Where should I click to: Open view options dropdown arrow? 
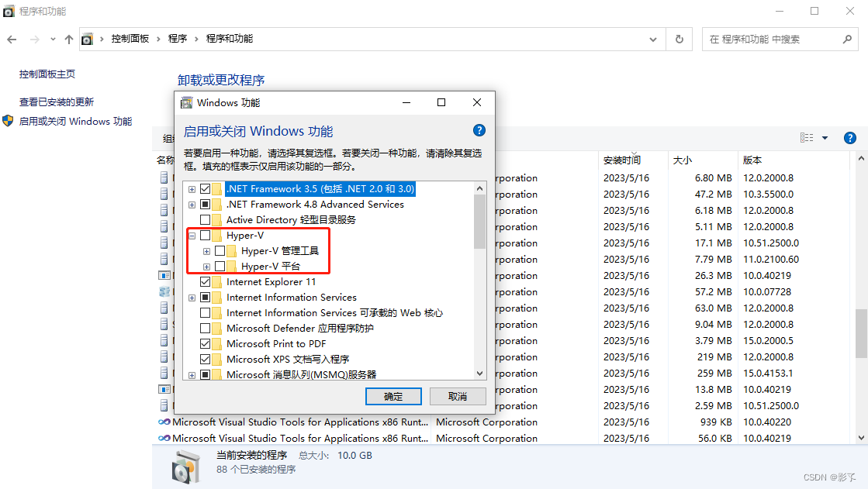(825, 138)
